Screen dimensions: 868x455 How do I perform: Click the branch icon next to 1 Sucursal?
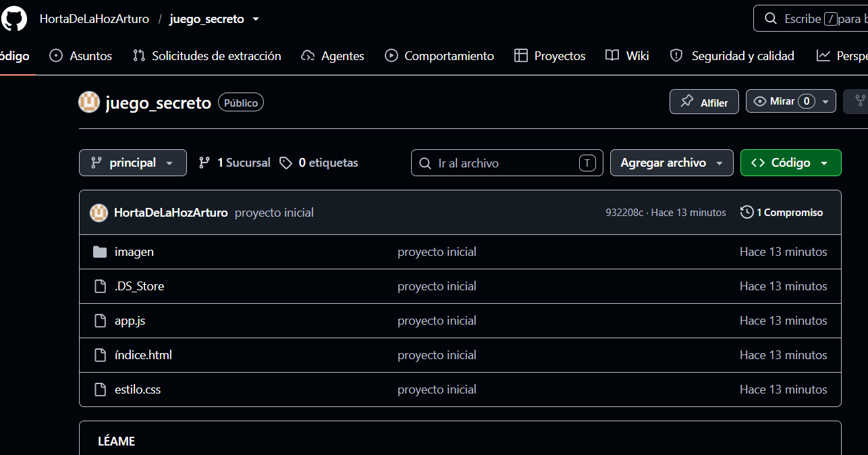point(204,163)
